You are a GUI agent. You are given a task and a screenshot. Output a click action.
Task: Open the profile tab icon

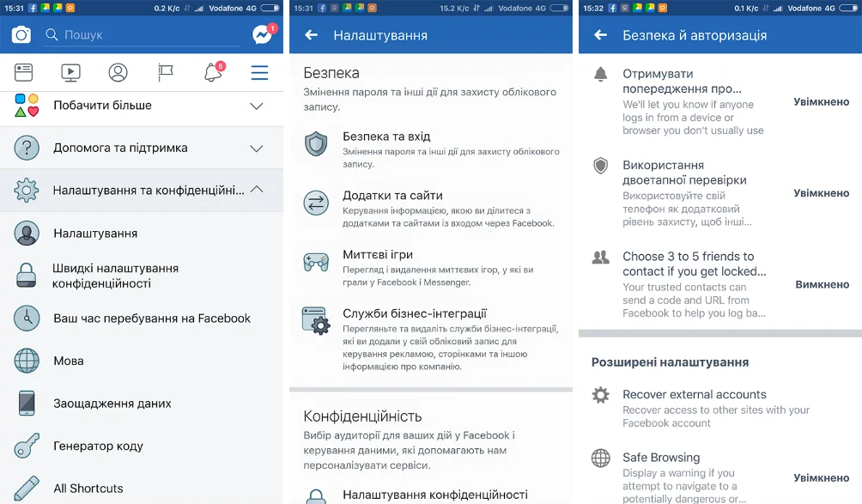coord(118,73)
